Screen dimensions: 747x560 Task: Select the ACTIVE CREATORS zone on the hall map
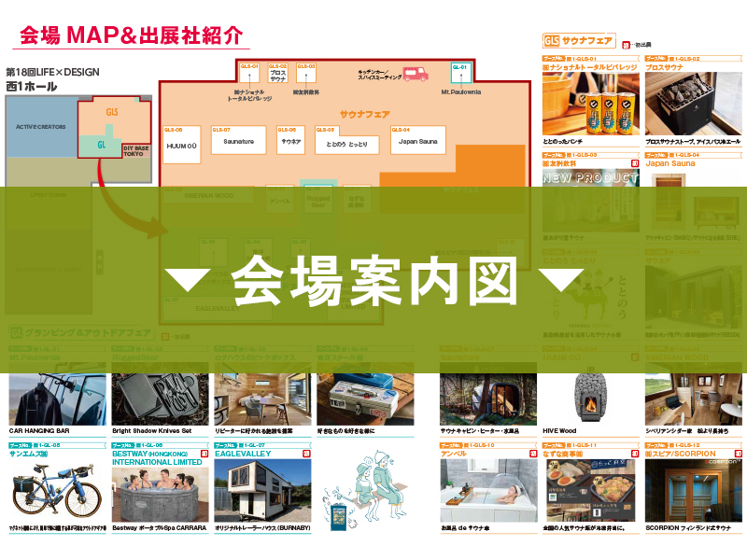coord(41,127)
